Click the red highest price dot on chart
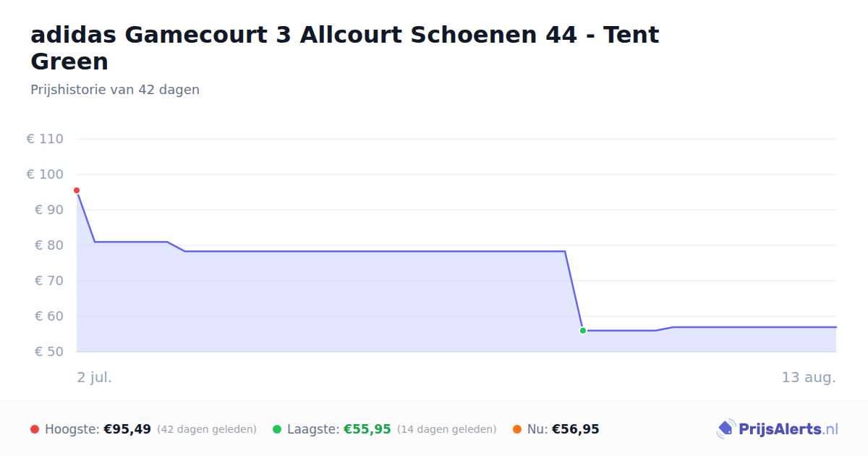This screenshot has width=868, height=456. pos(77,190)
